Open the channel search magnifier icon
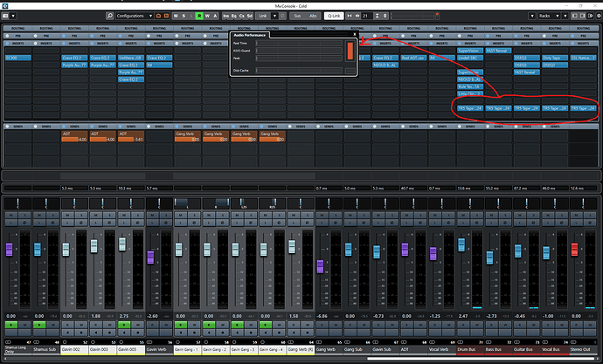 pyautogui.click(x=109, y=16)
